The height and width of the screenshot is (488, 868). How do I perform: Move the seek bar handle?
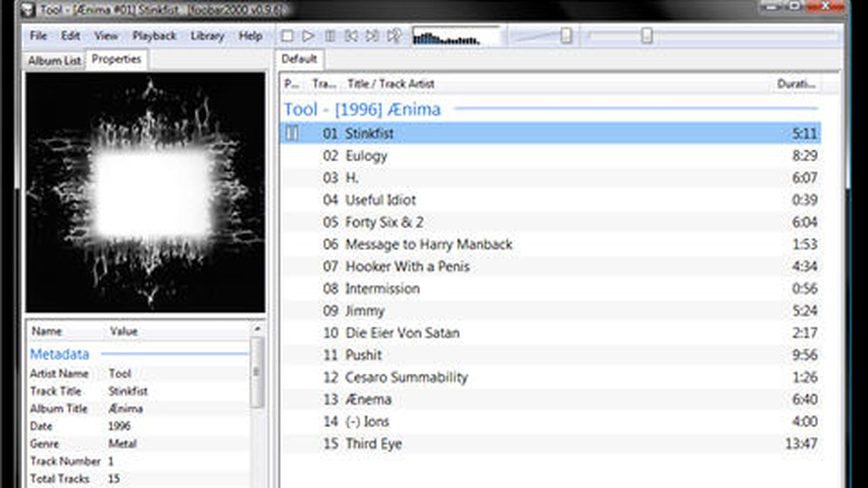click(x=646, y=36)
